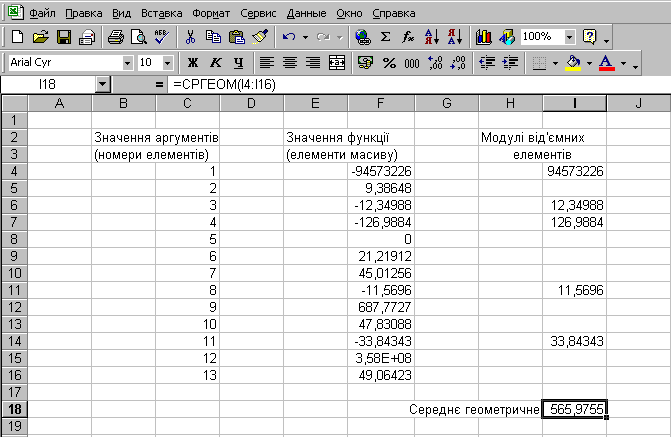Click the AutoSum sigma icon
The width and height of the screenshot is (671, 437).
pos(385,37)
